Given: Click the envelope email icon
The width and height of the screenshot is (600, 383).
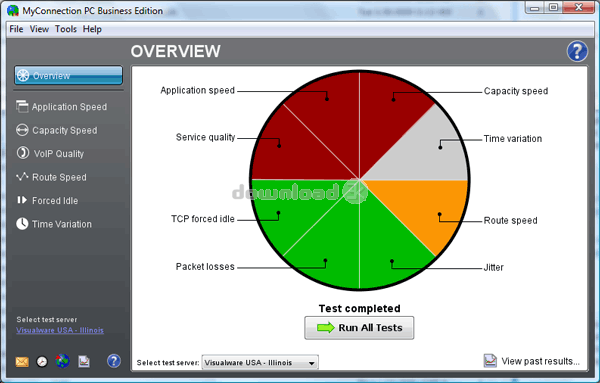Looking at the screenshot, I should [x=22, y=361].
